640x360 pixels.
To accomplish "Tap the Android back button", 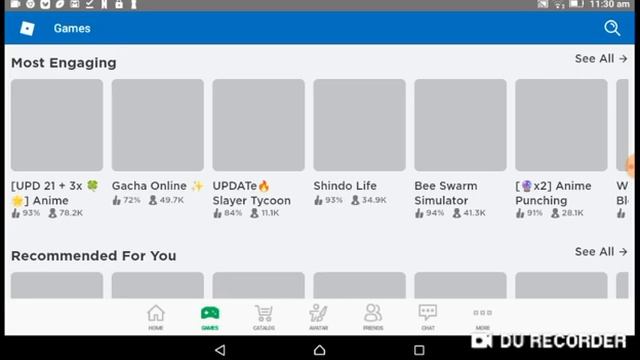I will coord(220,350).
